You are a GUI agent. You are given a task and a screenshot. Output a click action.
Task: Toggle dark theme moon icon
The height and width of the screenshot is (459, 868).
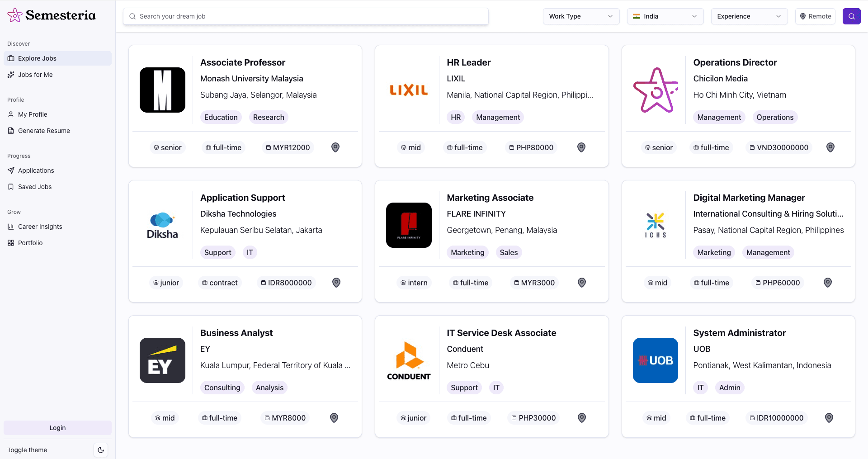point(101,450)
